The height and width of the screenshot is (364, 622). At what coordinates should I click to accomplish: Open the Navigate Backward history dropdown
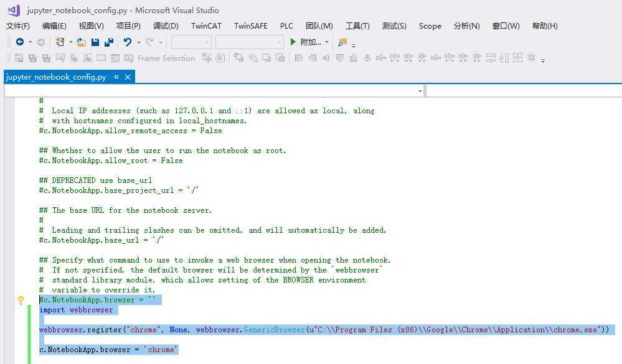30,42
